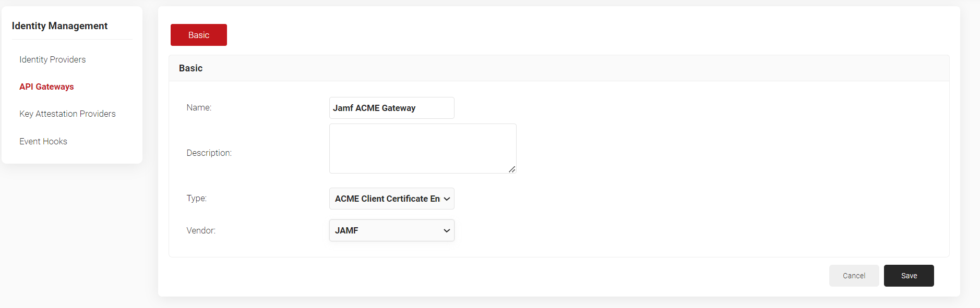Expand the Vendor dropdown set to JAMF
This screenshot has height=308, width=980.
tap(386, 230)
